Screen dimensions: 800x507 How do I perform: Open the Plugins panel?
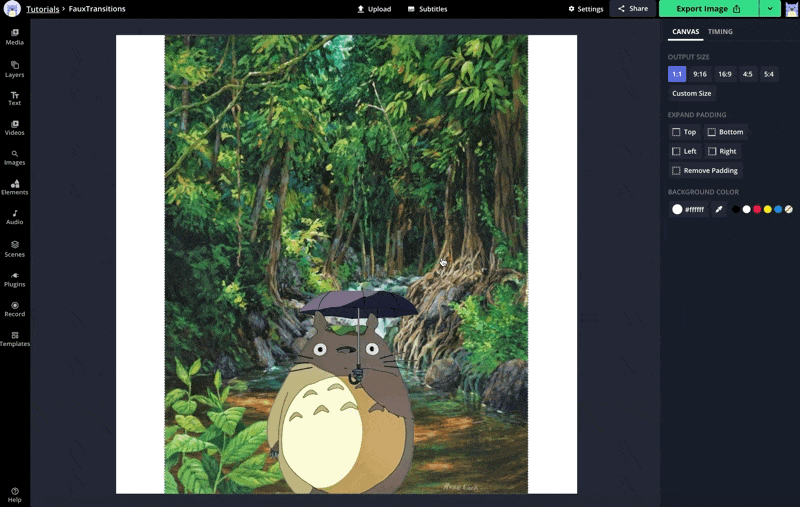[15, 279]
